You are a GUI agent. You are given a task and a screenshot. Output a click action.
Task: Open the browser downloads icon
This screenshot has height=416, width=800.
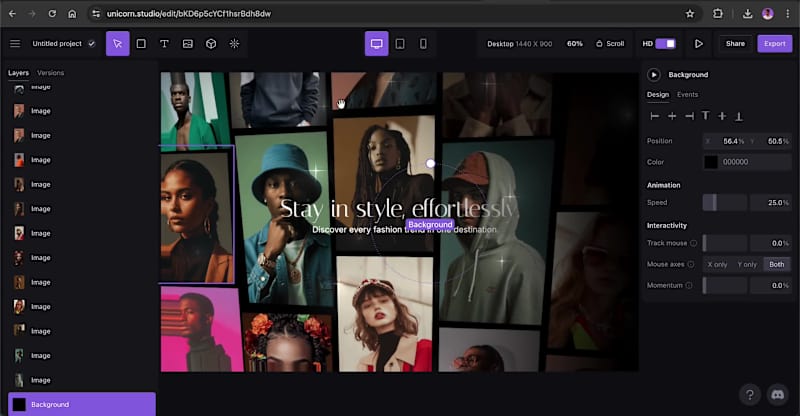click(747, 14)
